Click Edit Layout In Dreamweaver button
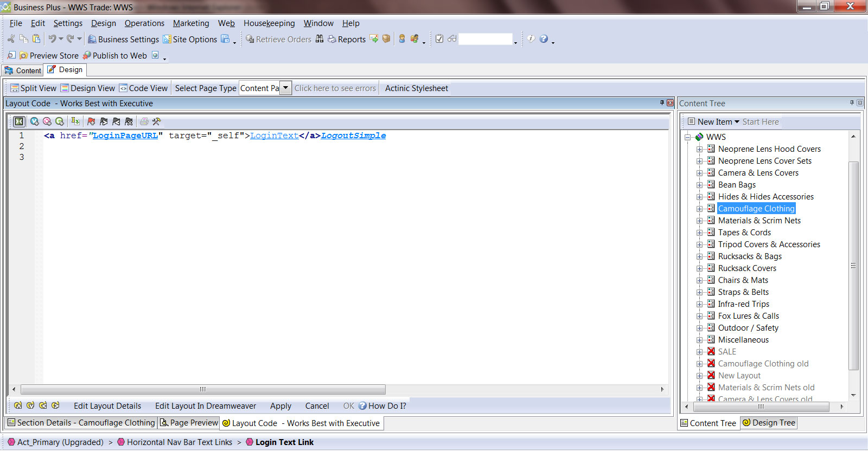 pos(205,406)
